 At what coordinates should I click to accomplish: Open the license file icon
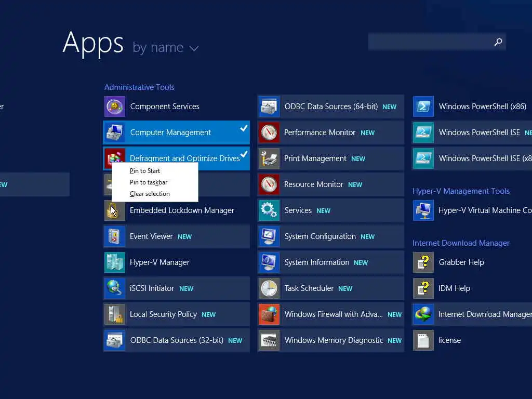pos(423,340)
